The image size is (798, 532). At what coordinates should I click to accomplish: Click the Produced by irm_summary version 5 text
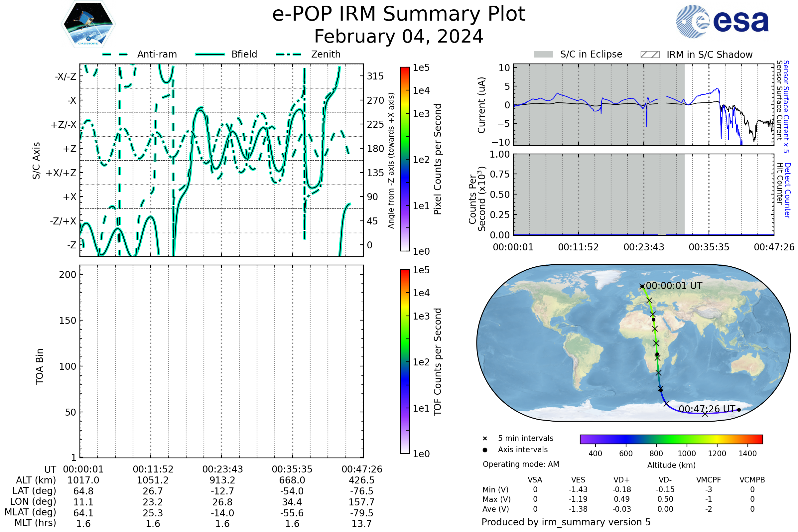coord(566,522)
